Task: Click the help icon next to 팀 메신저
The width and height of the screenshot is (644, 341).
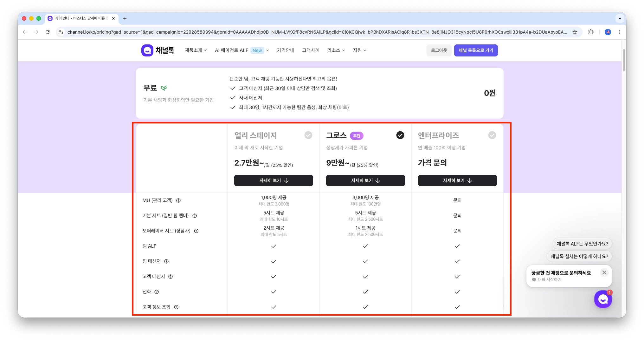Action: 166,261
